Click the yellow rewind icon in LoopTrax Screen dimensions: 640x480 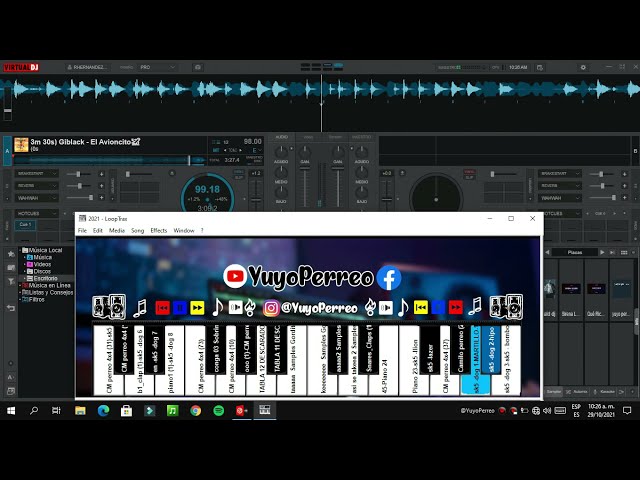pos(420,307)
